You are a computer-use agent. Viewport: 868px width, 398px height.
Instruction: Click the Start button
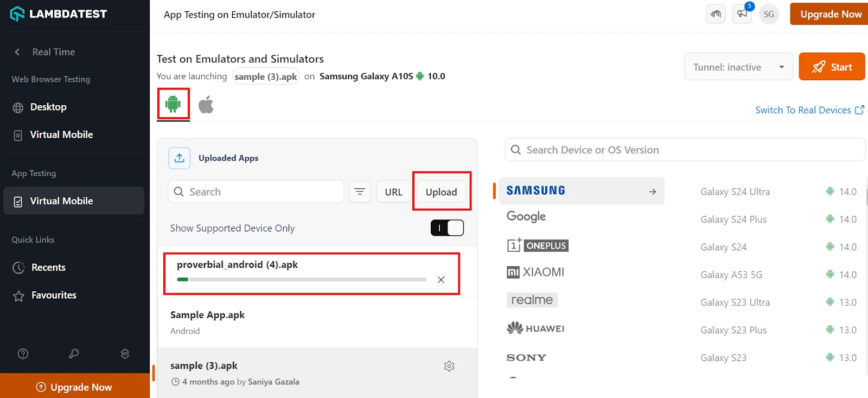pos(832,67)
